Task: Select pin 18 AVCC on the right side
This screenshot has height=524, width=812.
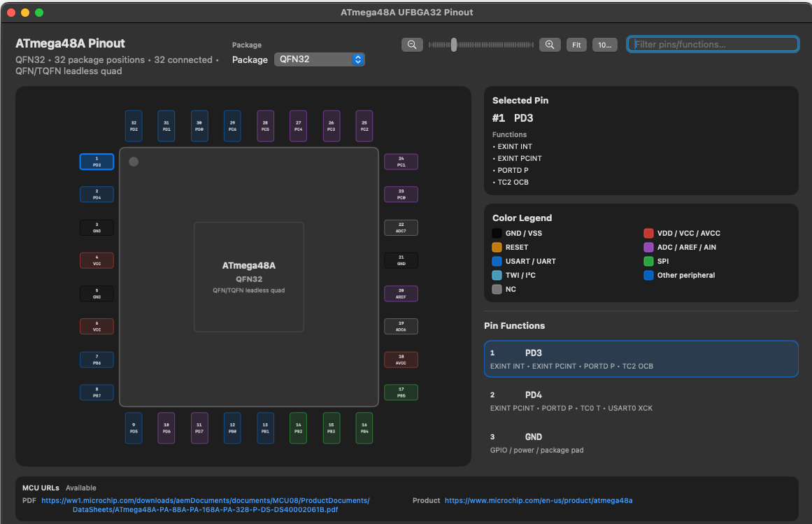Action: click(x=401, y=360)
